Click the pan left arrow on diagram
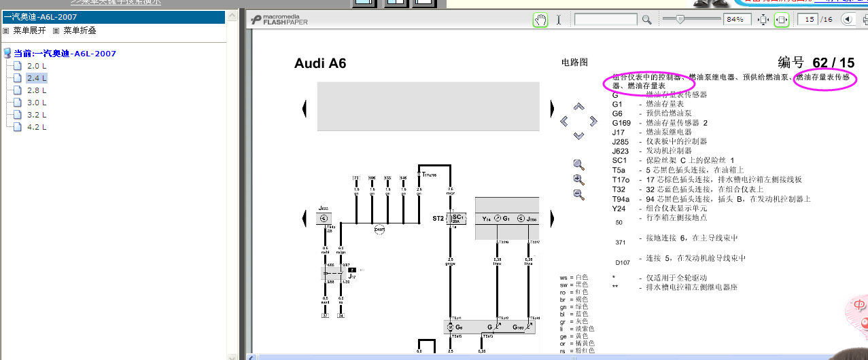The height and width of the screenshot is (360, 868). click(x=564, y=121)
